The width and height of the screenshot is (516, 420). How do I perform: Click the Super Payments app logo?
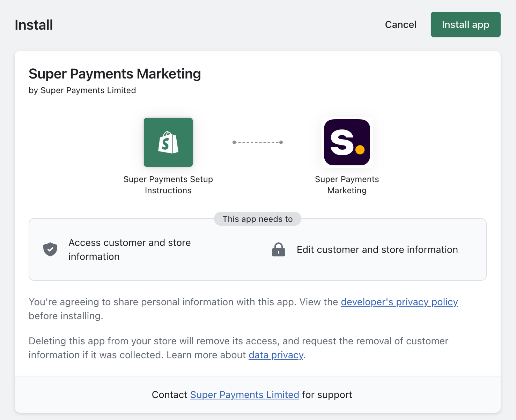pyautogui.click(x=347, y=142)
